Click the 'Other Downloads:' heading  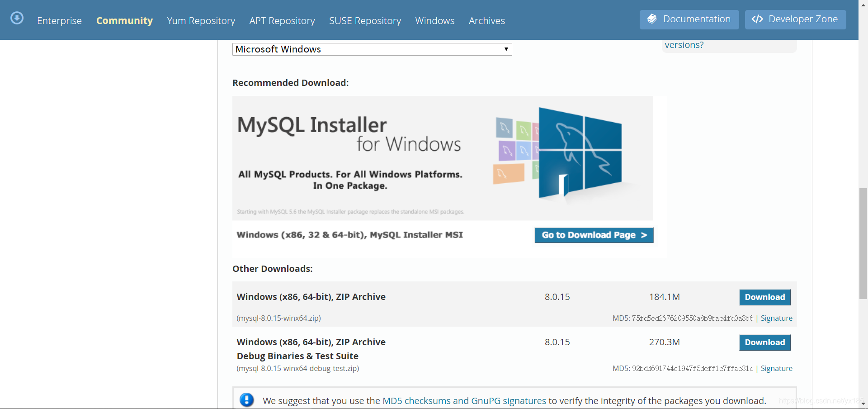point(273,269)
